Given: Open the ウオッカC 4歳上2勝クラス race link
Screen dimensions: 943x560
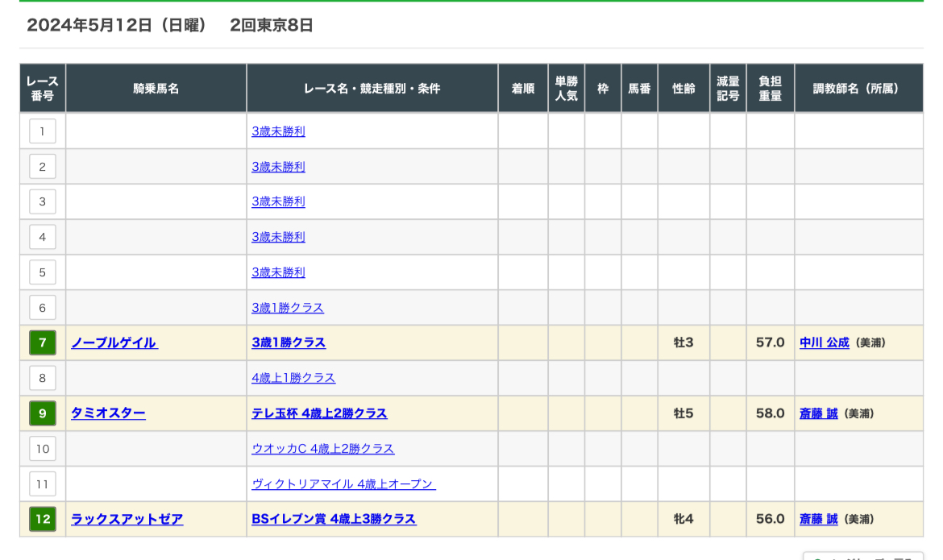Looking at the screenshot, I should [x=322, y=449].
